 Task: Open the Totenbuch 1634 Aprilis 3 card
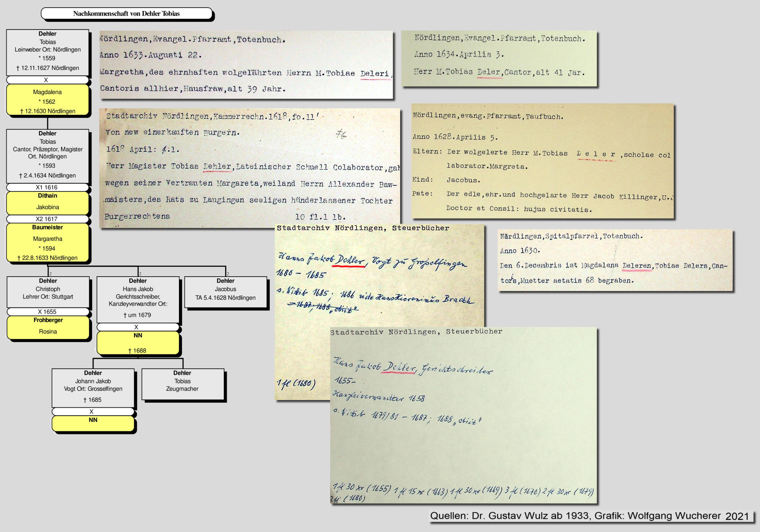[x=499, y=58]
